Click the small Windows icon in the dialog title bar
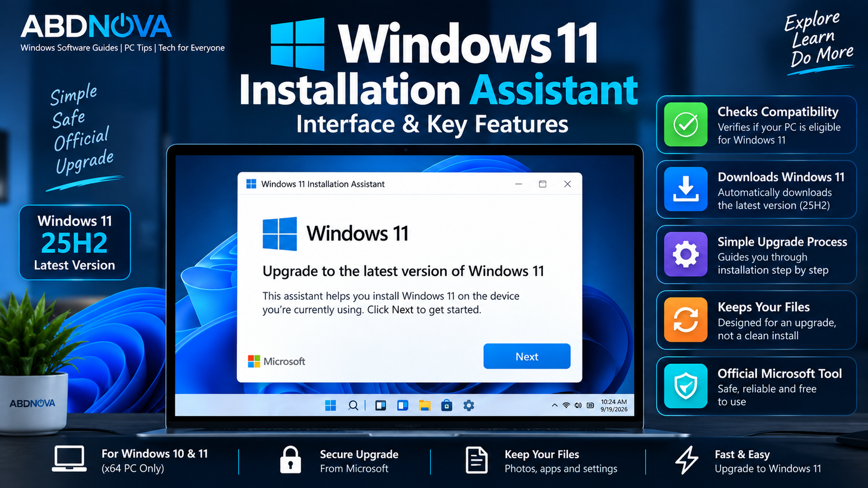 (251, 184)
